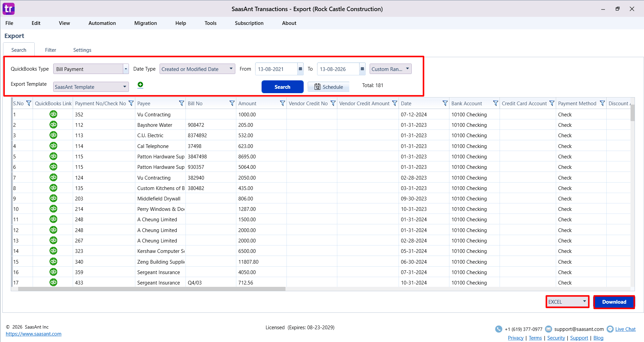Open the From date calendar picker

(x=300, y=69)
